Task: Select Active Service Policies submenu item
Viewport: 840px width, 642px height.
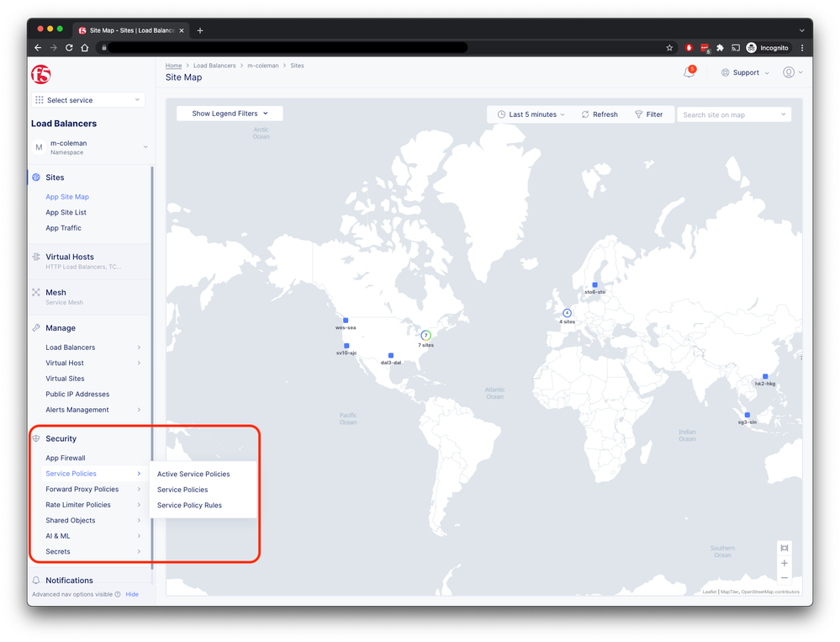Action: (193, 474)
